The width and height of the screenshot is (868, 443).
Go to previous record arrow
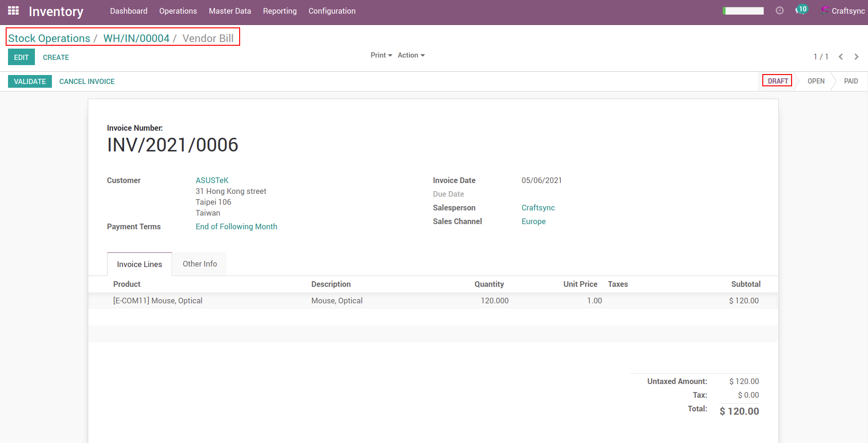(x=841, y=57)
